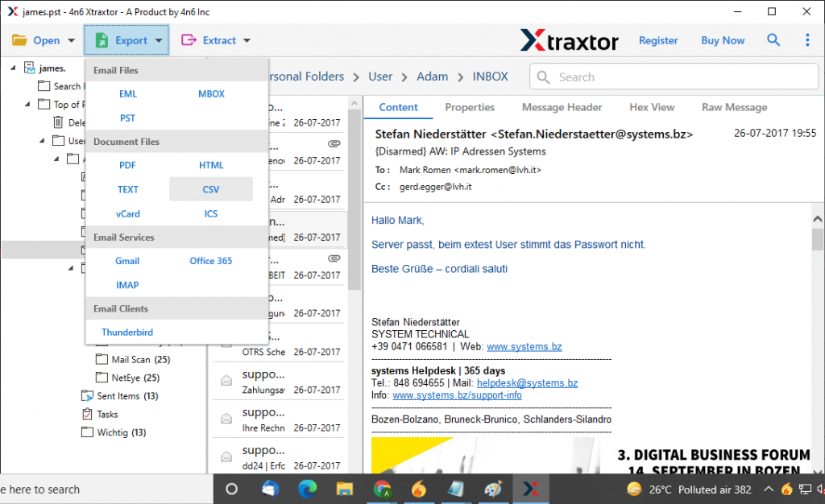Image resolution: width=825 pixels, height=504 pixels.
Task: Tick the Wichtig (13) checkbox
Action: click(x=87, y=432)
